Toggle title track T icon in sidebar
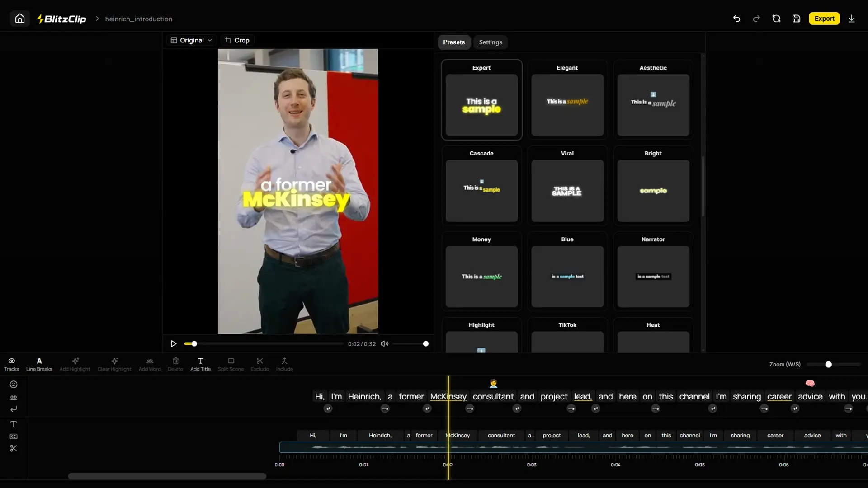 [x=14, y=424]
